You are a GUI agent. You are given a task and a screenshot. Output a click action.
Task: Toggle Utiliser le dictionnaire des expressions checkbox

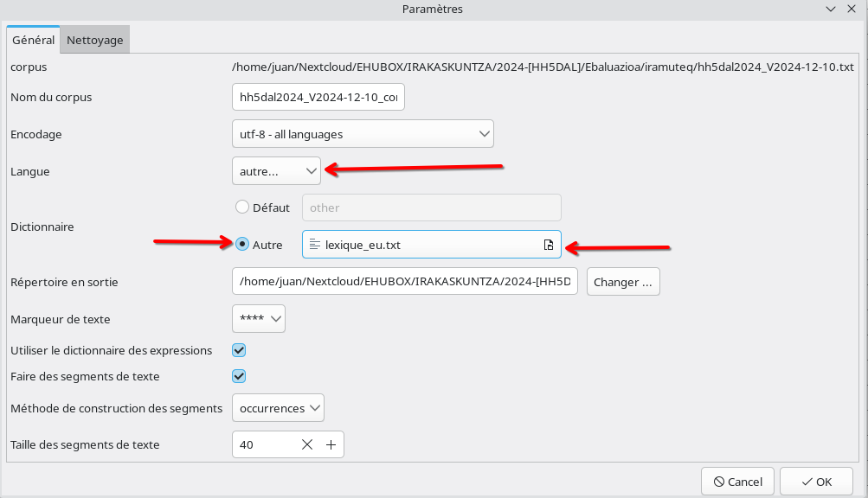click(240, 350)
